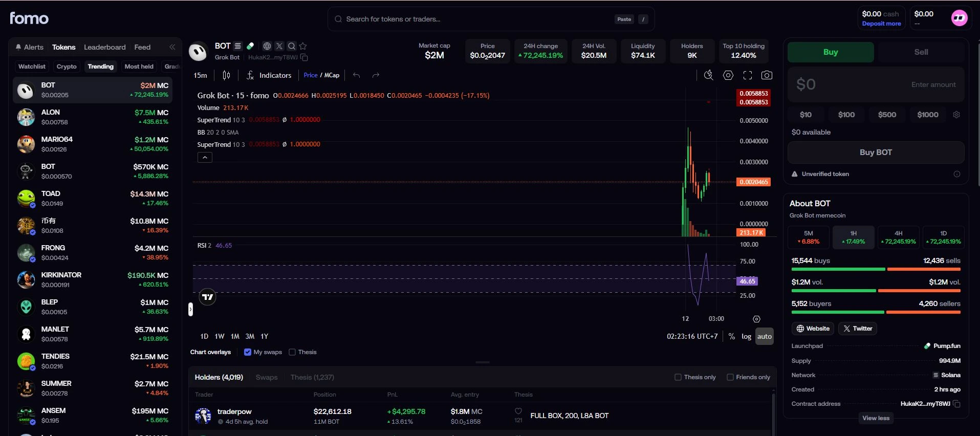Image resolution: width=980 pixels, height=436 pixels.
Task: Open the Feed tab
Action: click(142, 47)
